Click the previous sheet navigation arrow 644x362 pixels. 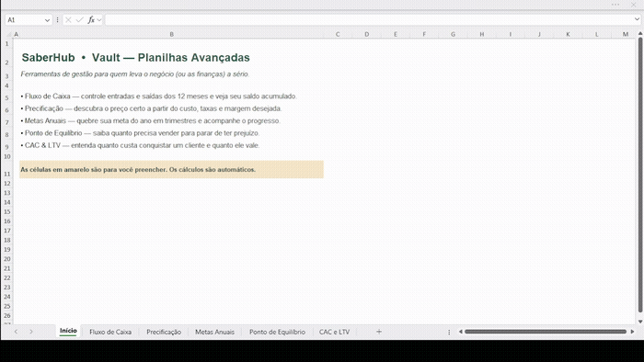[16, 332]
